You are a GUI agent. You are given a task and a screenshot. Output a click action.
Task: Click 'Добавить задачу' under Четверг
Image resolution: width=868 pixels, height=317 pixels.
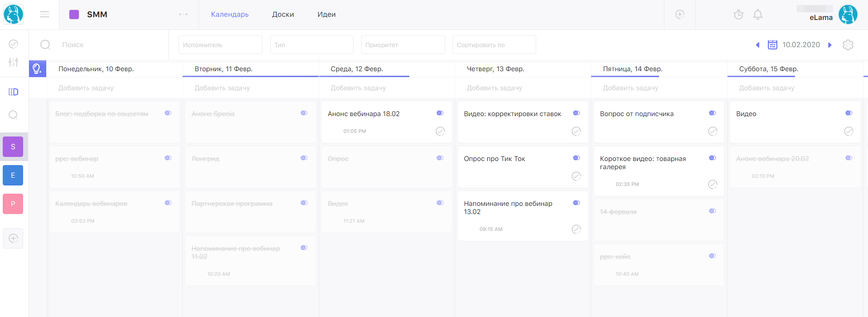tap(494, 88)
